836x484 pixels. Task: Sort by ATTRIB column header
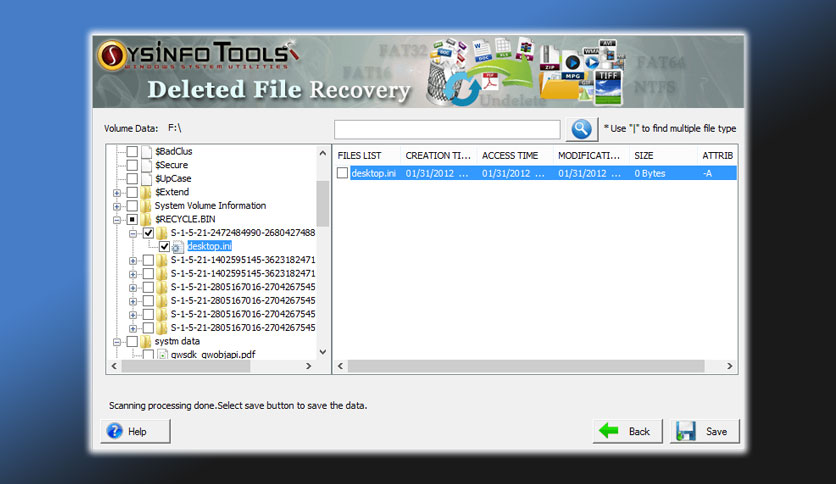(717, 156)
